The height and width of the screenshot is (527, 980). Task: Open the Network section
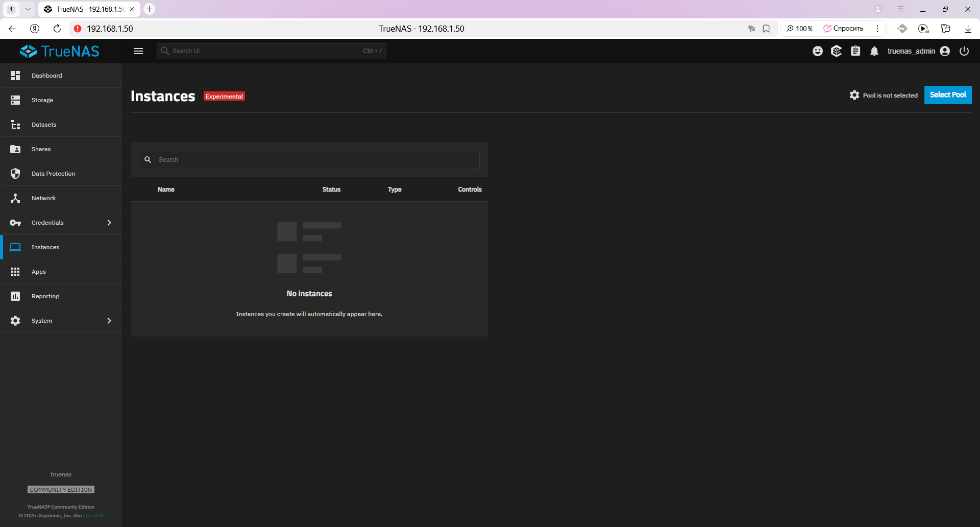point(61,198)
